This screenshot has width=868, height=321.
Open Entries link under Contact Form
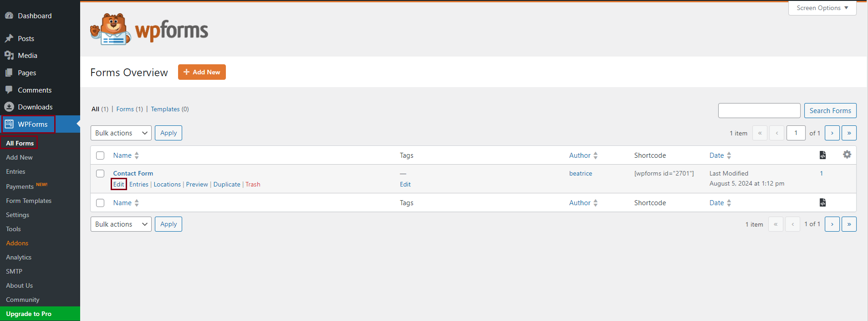[139, 184]
